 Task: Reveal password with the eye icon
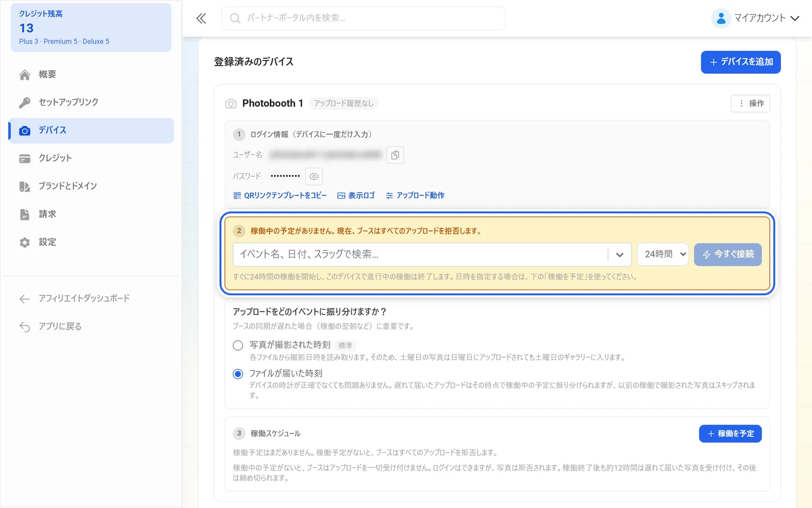point(314,177)
